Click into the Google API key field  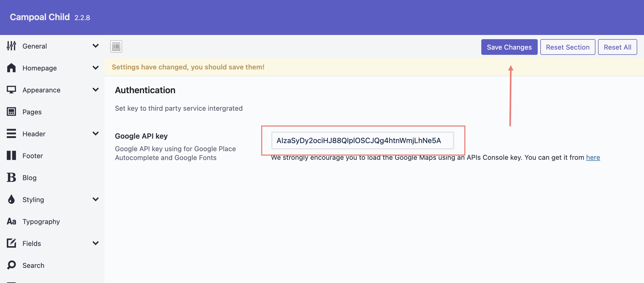coord(362,140)
